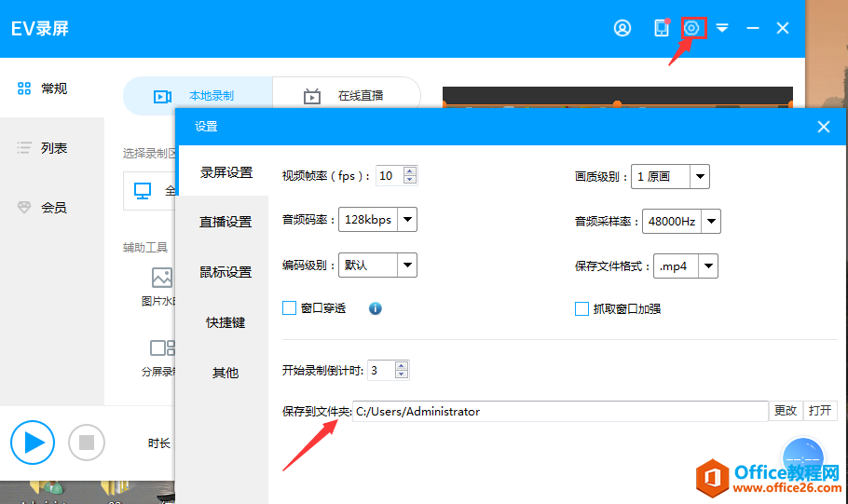Decrease the recording countdown value

pos(402,375)
